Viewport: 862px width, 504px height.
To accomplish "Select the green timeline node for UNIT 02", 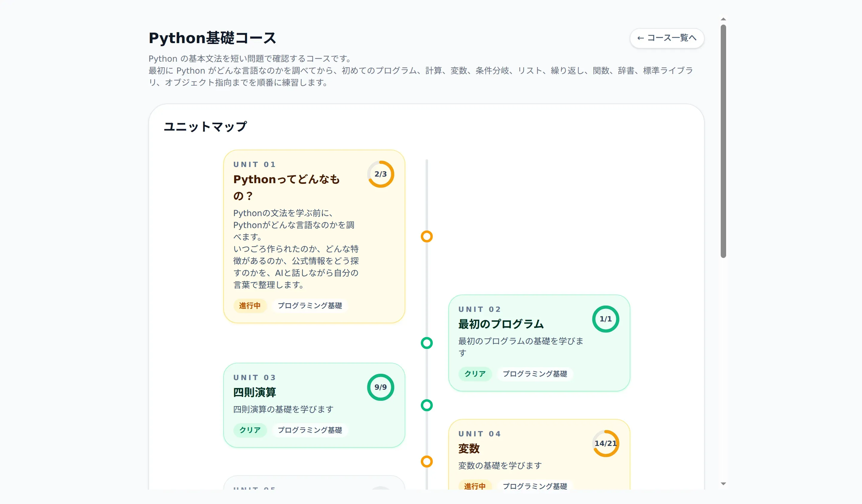I will [427, 343].
